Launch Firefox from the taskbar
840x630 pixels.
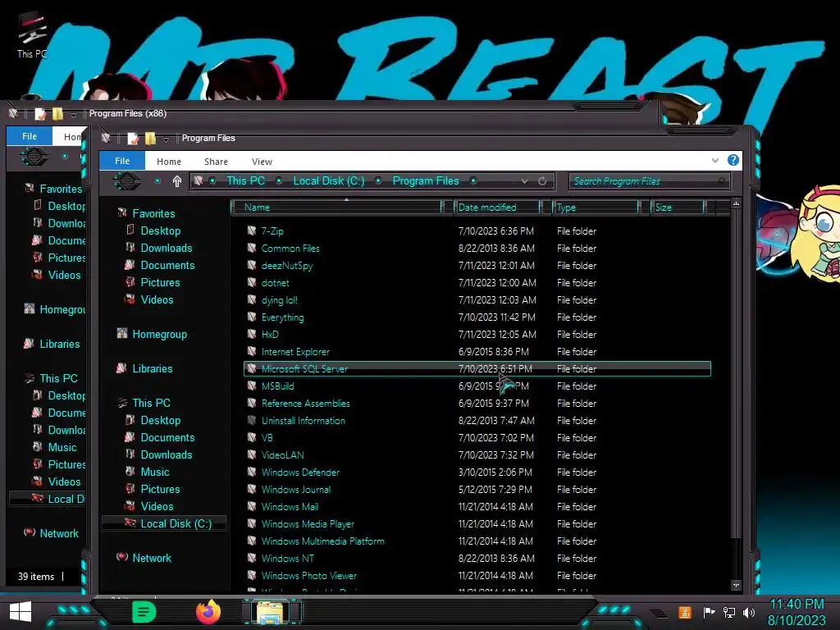point(208,612)
